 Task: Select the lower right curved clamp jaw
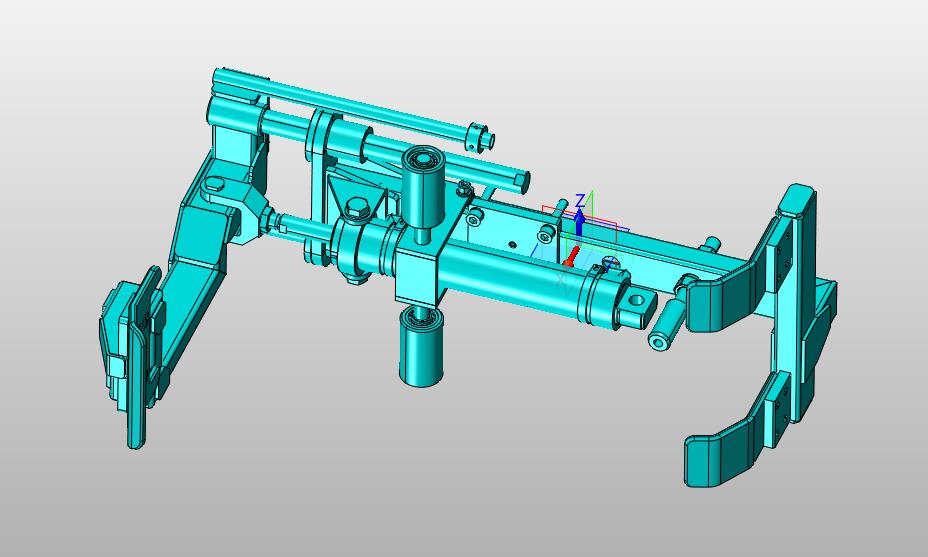pos(738,430)
